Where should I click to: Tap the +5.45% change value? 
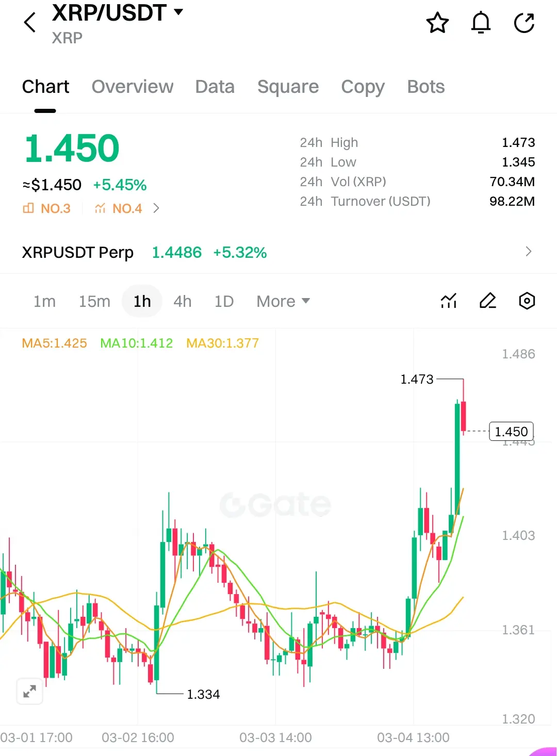coord(120,185)
